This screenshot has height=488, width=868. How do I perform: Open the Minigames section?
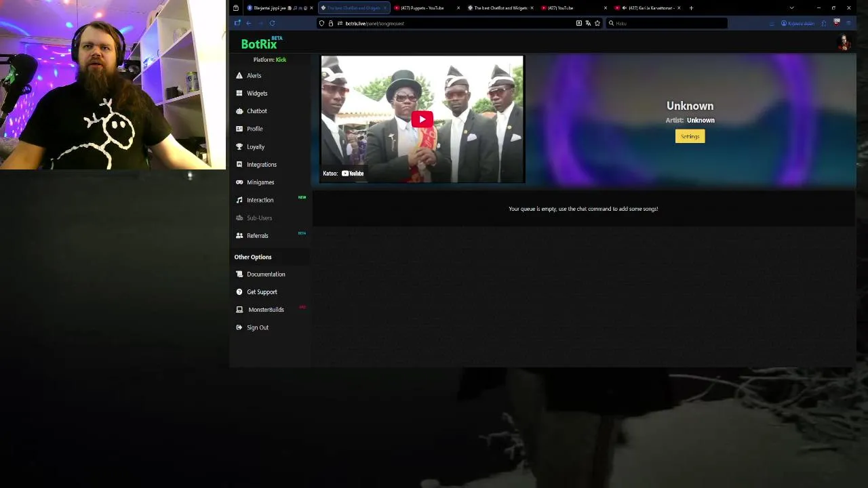[260, 182]
